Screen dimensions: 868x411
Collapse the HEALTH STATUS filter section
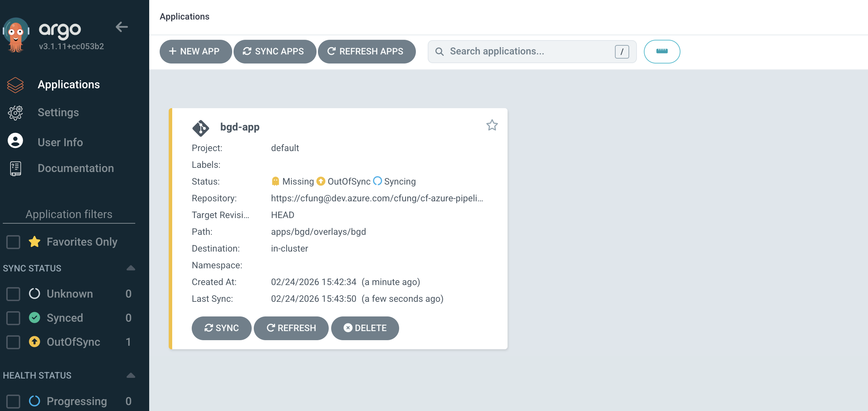[130, 375]
